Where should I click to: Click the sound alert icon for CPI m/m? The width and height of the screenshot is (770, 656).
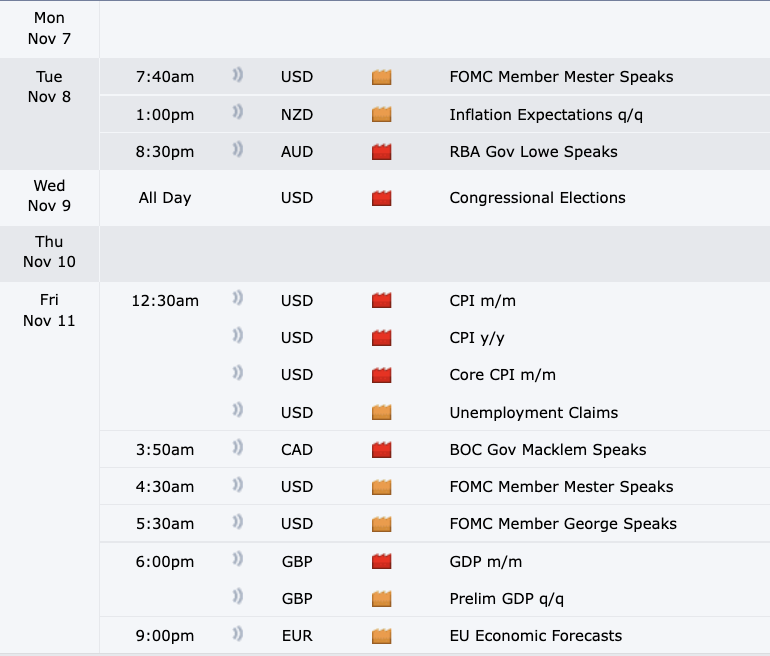click(x=238, y=300)
